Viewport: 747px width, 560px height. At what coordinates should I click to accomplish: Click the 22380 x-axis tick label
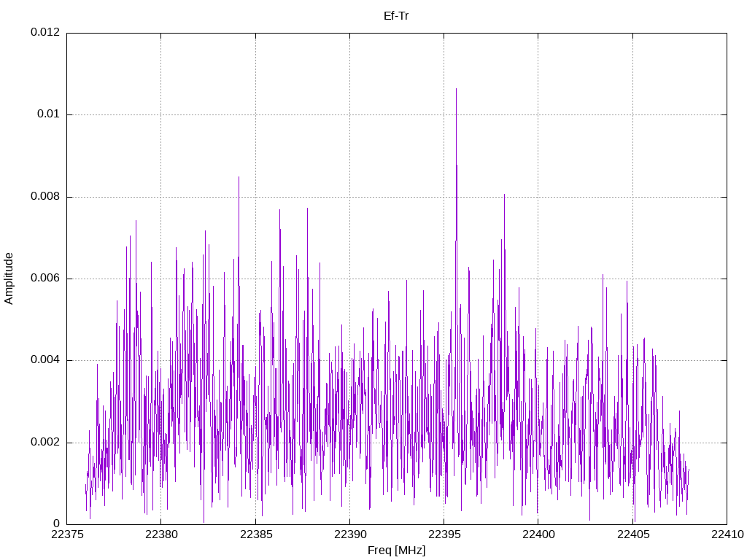tap(161, 534)
